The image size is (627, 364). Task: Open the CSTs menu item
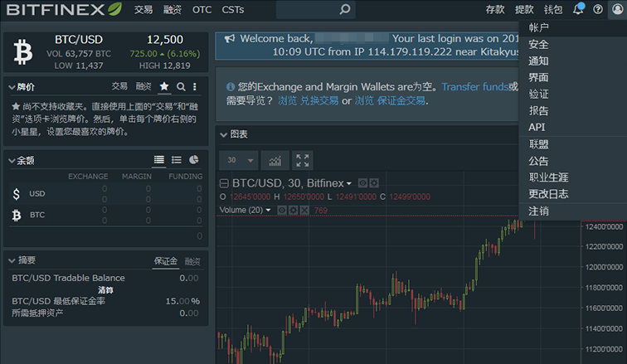[233, 10]
